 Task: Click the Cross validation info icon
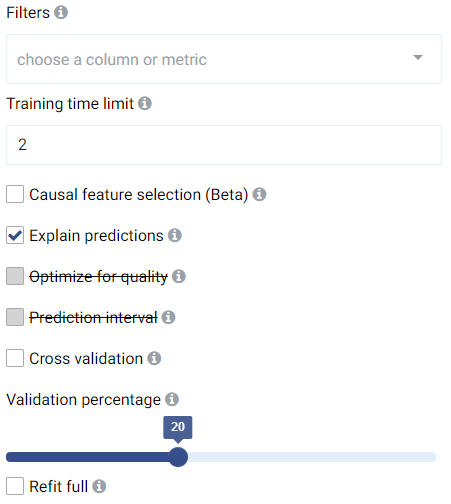154,358
